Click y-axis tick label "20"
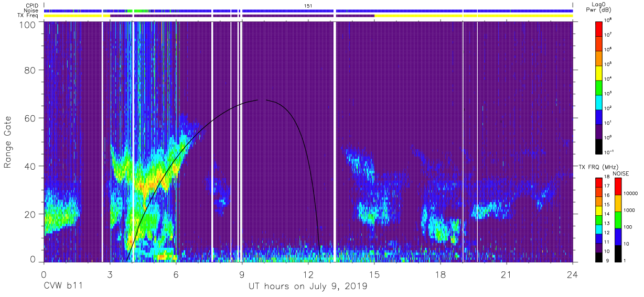 (30, 214)
